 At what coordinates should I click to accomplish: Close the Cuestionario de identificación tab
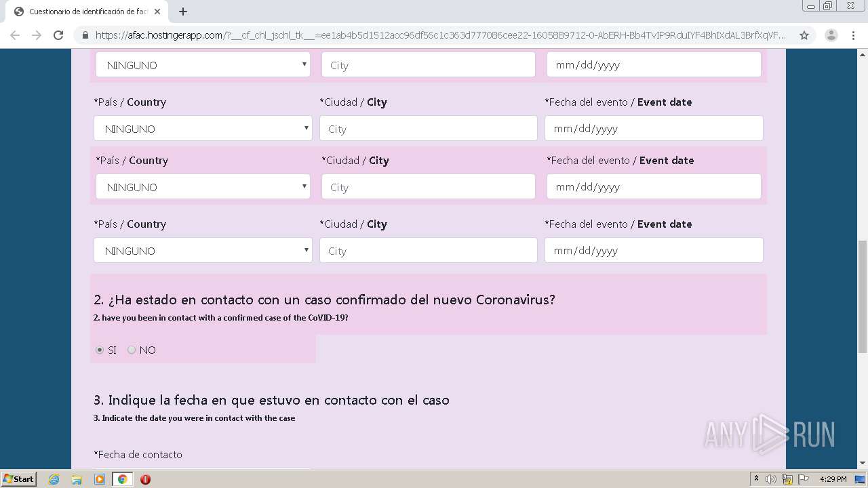[158, 12]
